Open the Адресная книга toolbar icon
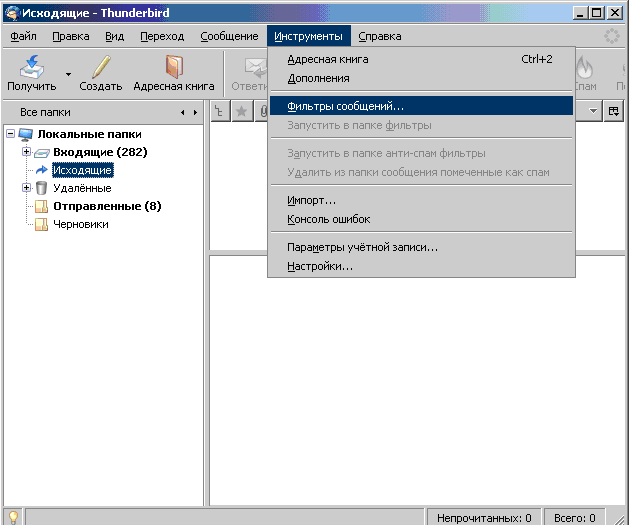Image resolution: width=631 pixels, height=526 pixels. 174,67
